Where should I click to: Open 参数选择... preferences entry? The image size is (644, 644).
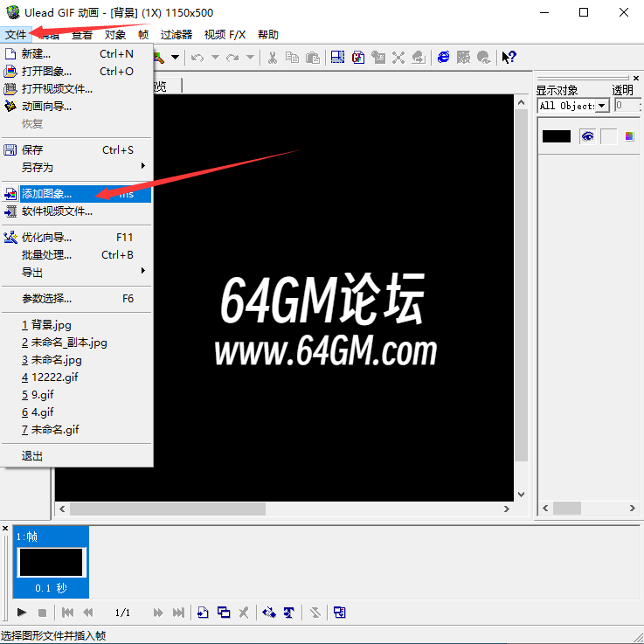(77, 299)
